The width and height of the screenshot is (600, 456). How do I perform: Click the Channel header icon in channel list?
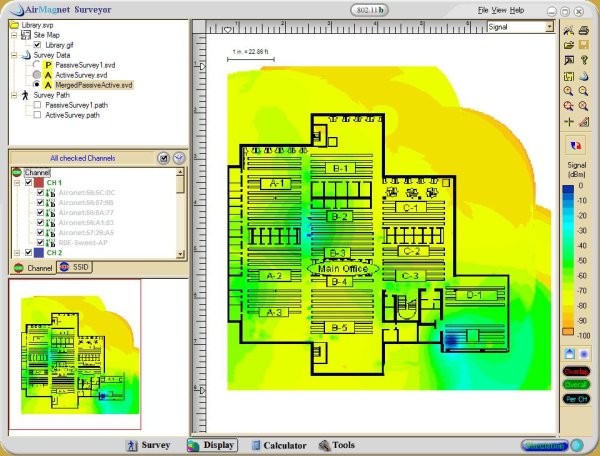[x=16, y=172]
